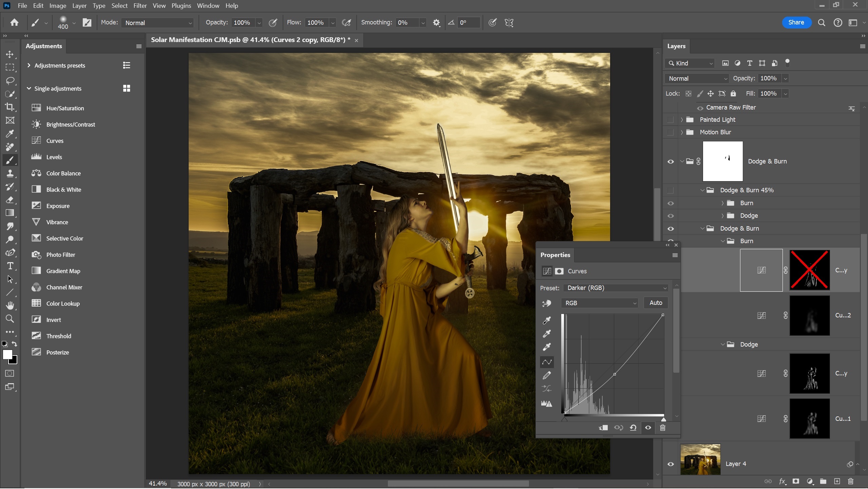Hide the Burn group under Dodge & Burn 45%

671,203
